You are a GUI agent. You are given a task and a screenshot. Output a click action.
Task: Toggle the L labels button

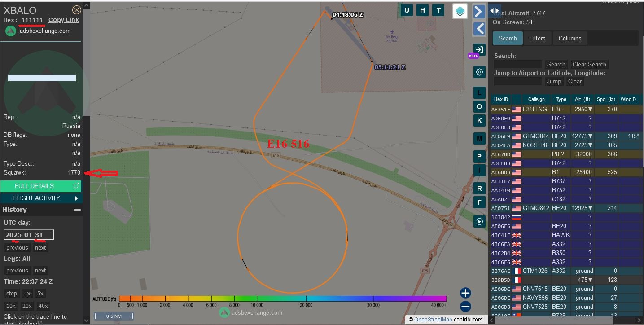coord(479,93)
